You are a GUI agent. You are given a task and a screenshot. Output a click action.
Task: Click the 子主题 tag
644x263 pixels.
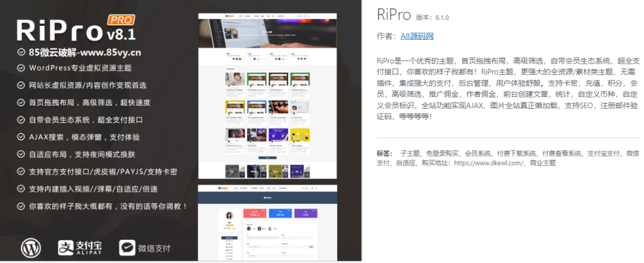coord(410,154)
